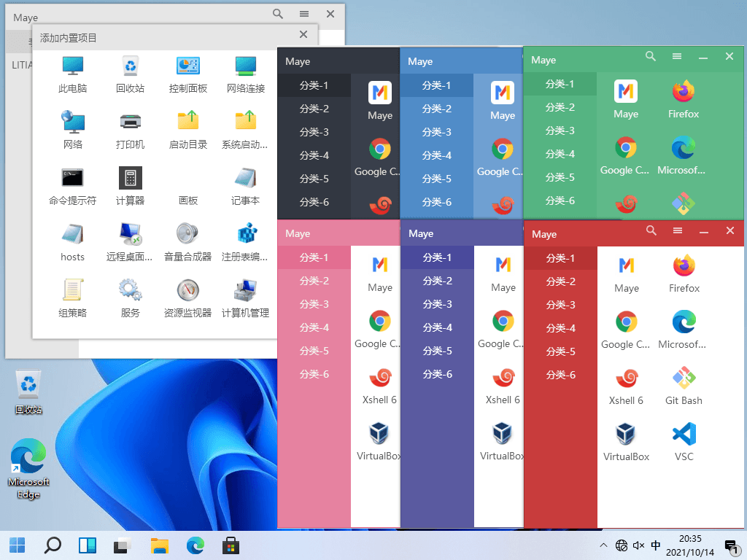
Task: Select the 系统启动 folder item
Action: (245, 130)
